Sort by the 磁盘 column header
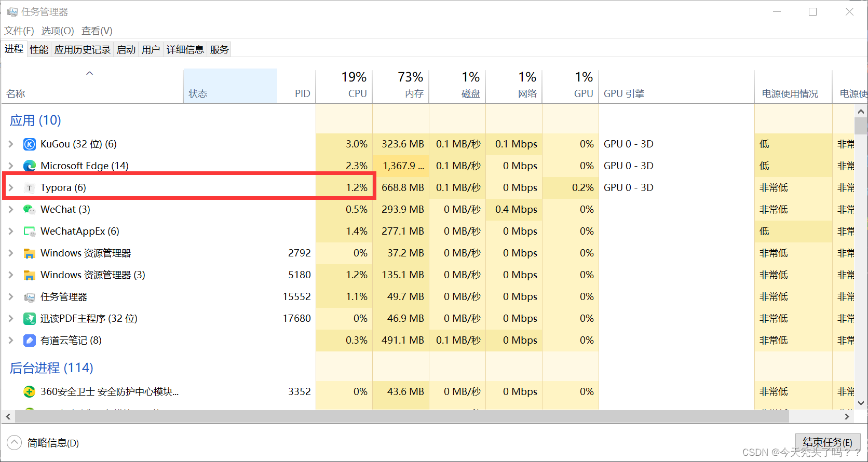 click(457, 86)
